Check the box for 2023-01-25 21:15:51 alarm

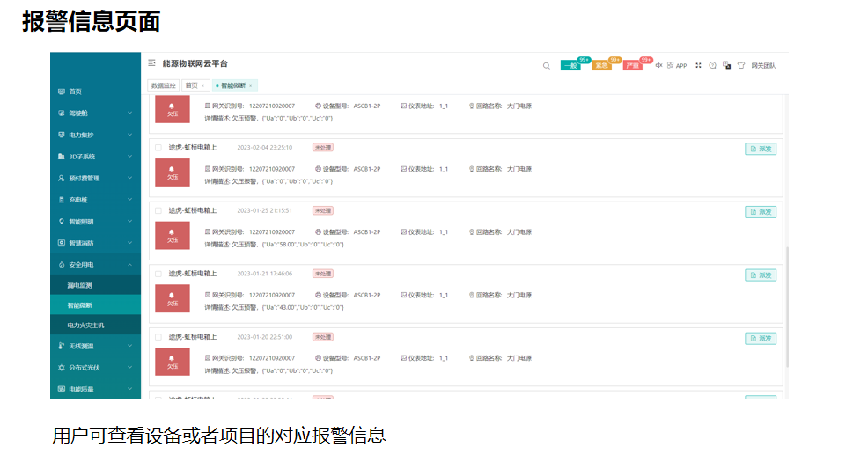pos(158,211)
